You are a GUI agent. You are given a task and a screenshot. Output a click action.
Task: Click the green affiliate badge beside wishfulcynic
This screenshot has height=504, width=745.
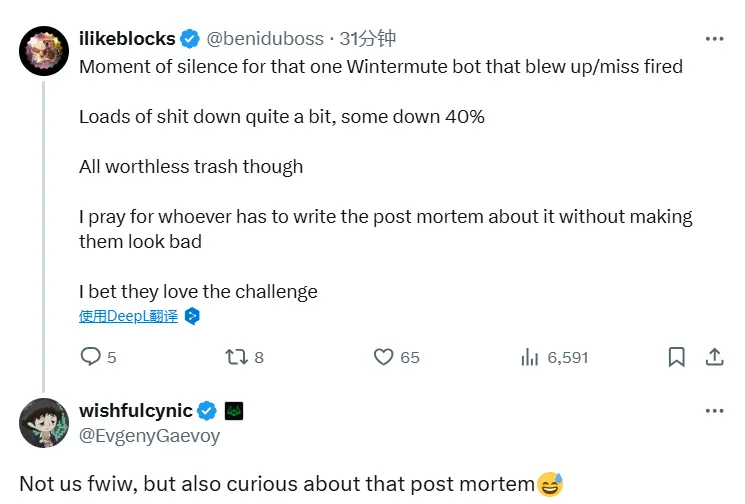click(x=235, y=411)
